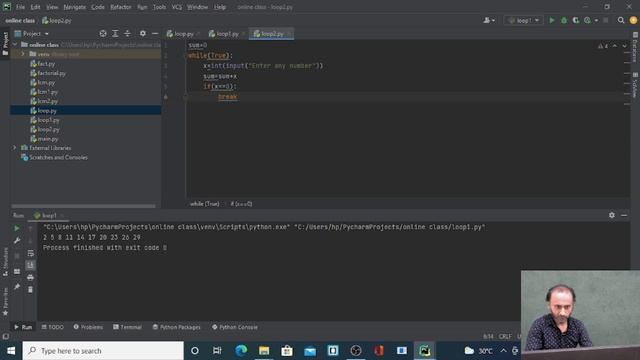
Task: Hide the Project tool window
Action: tap(155, 33)
